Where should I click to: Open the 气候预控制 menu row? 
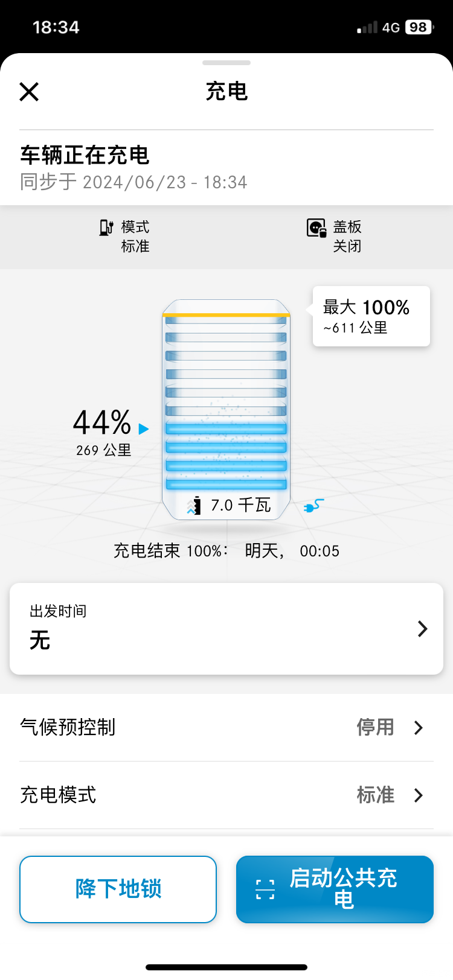[226, 728]
